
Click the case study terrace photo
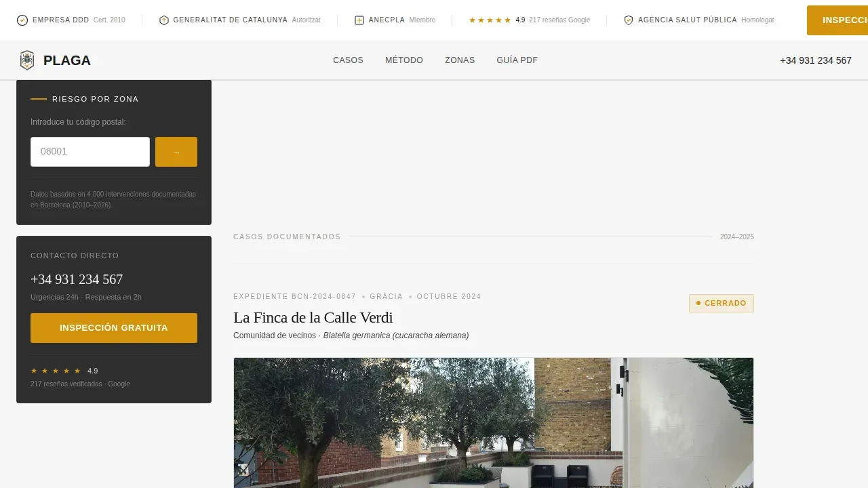point(494,423)
